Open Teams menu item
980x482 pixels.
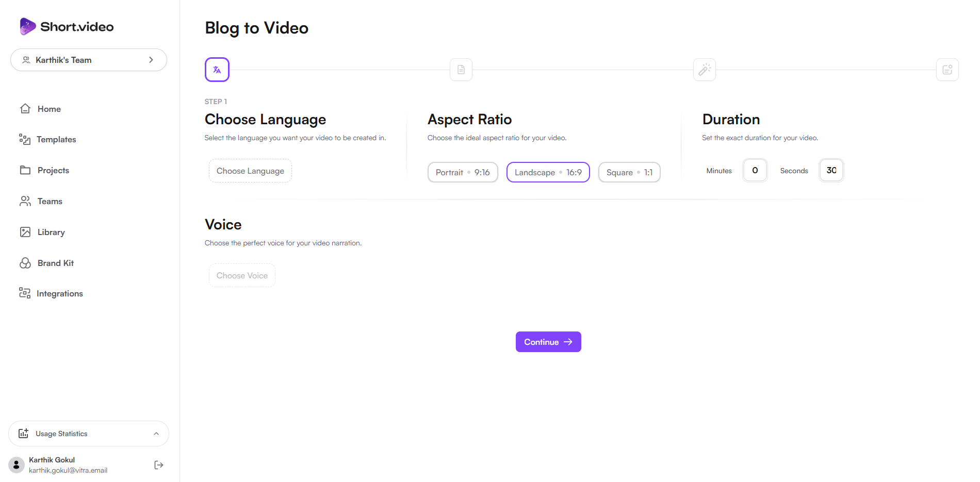50,201
